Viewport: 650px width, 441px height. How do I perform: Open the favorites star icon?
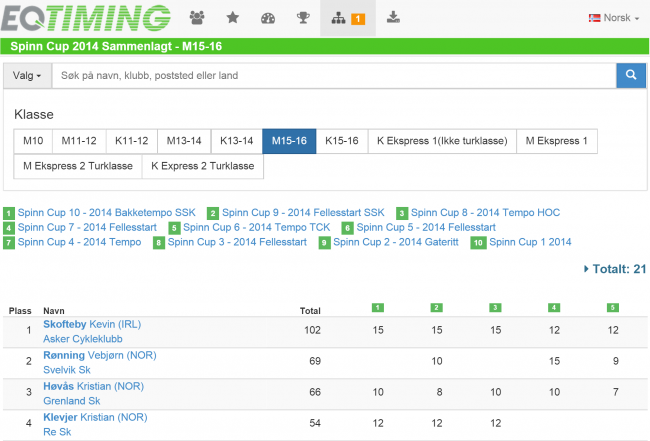coord(233,18)
